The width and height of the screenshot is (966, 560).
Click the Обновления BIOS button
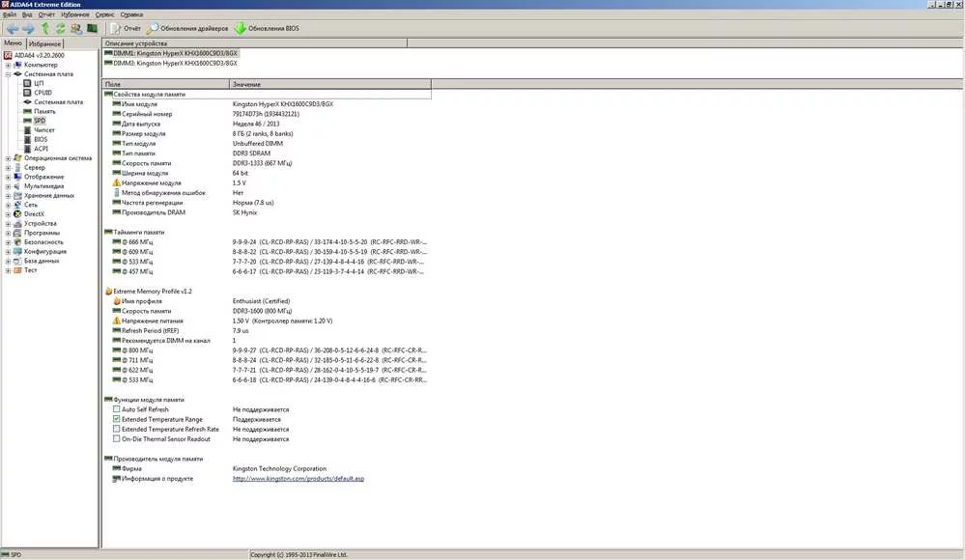tap(267, 28)
